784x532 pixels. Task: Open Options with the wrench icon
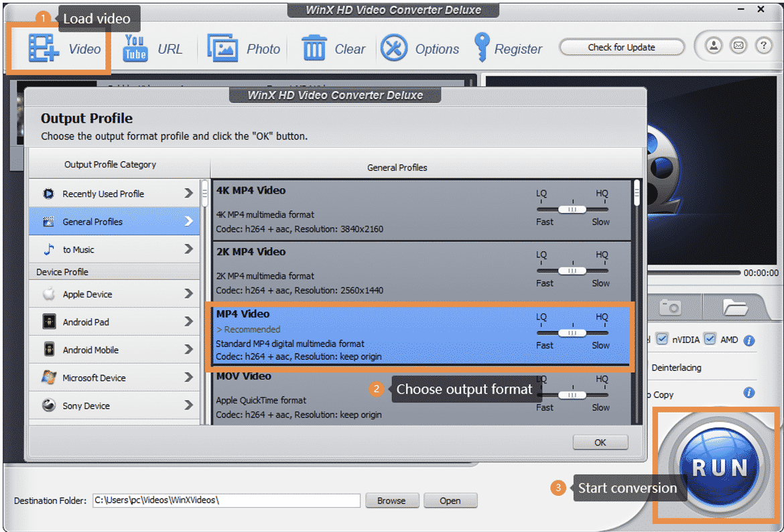click(394, 49)
